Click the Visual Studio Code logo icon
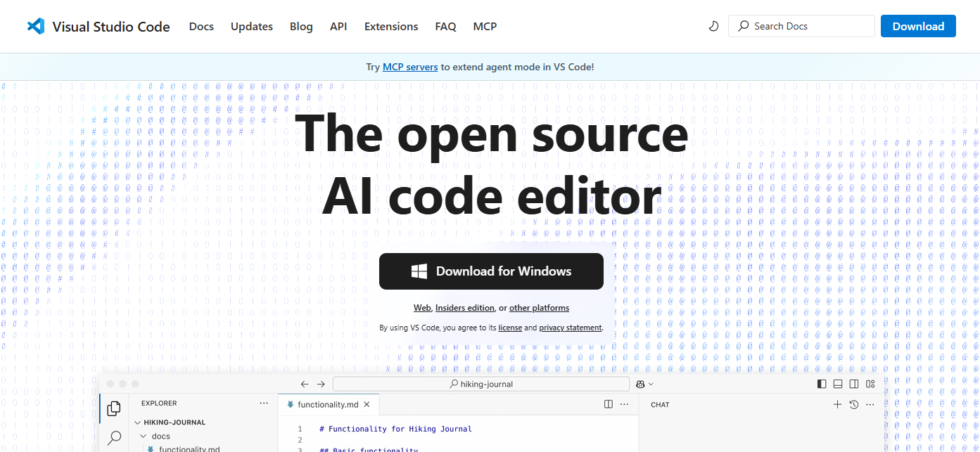The height and width of the screenshot is (452, 980). [35, 27]
